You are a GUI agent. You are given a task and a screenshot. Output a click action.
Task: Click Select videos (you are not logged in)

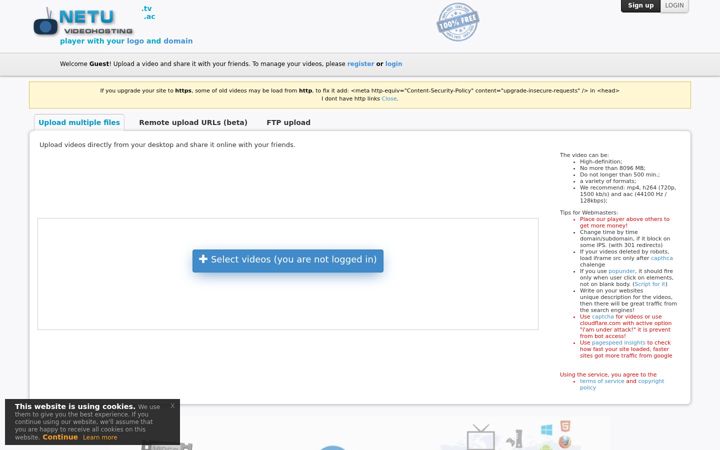[288, 260]
